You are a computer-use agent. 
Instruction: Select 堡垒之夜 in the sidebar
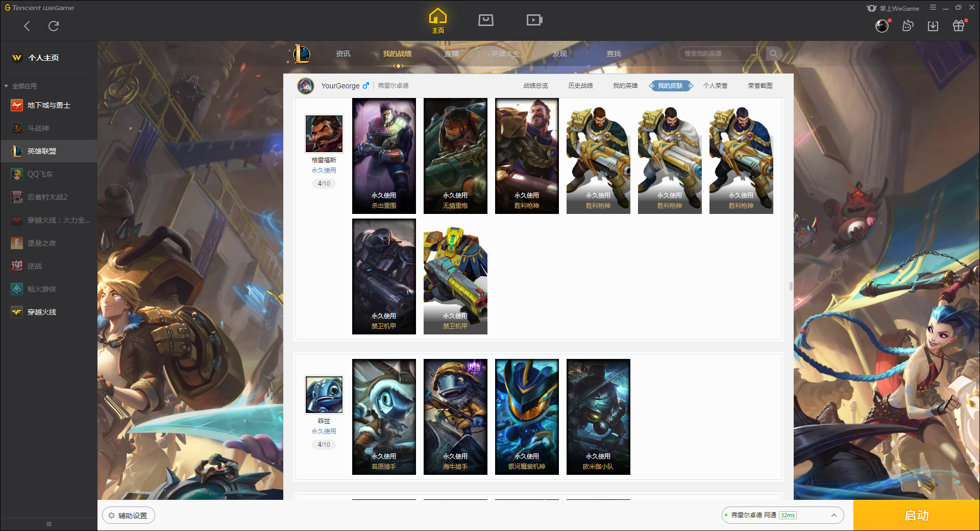pos(48,243)
